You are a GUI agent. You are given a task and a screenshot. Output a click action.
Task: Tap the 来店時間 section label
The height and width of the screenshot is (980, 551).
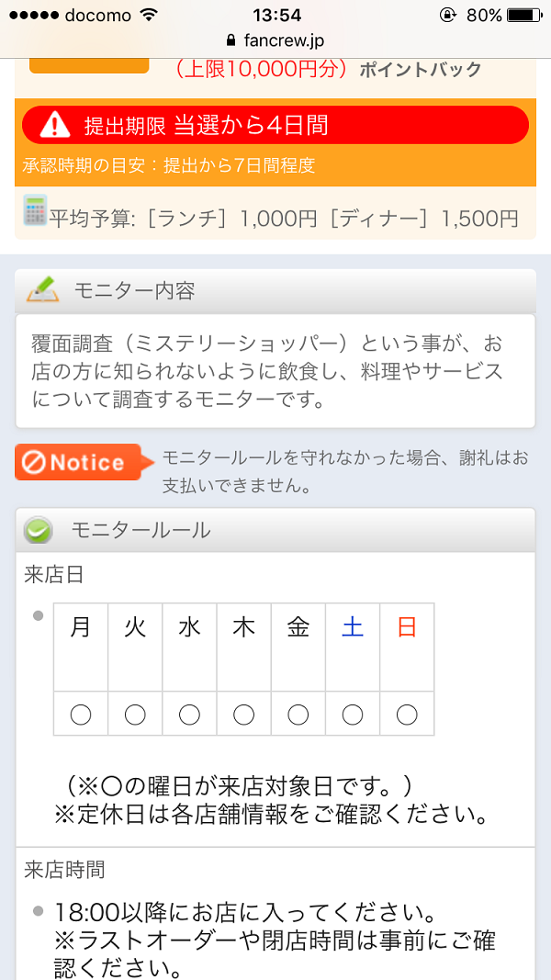(x=64, y=868)
